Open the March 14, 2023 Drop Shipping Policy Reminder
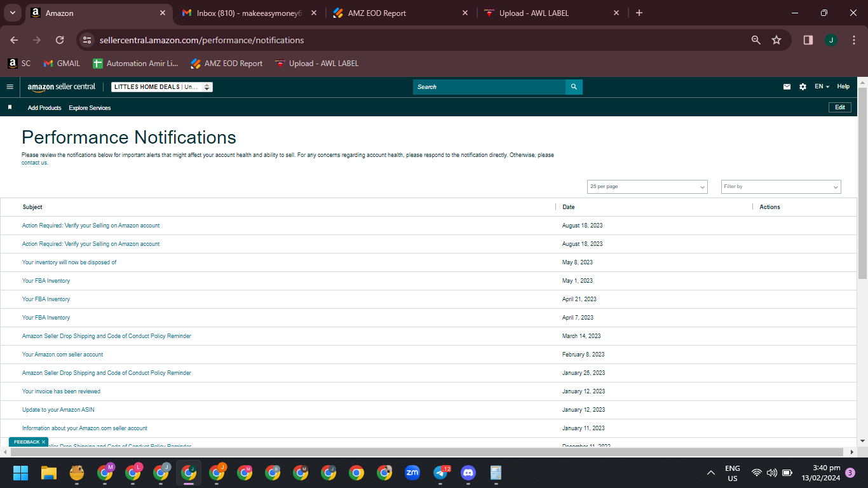The image size is (868, 488). [x=107, y=336]
